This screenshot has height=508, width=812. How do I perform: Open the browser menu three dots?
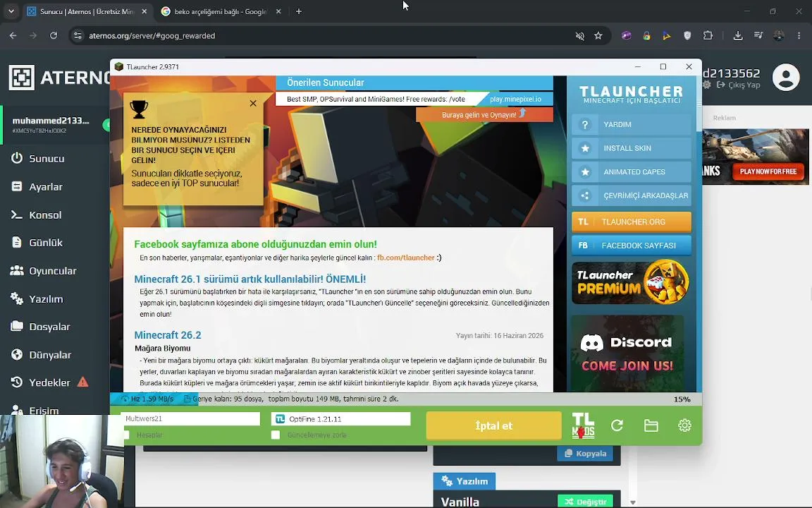pyautogui.click(x=799, y=36)
